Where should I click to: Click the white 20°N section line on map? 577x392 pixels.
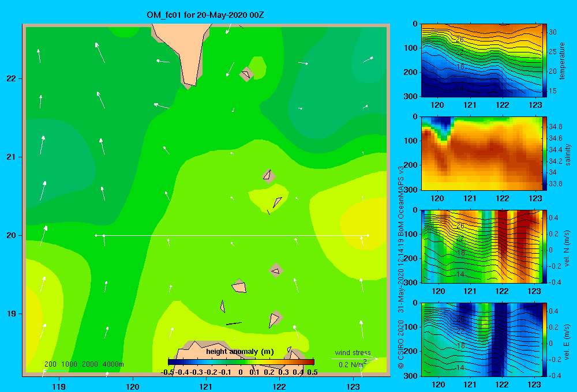pos(232,235)
